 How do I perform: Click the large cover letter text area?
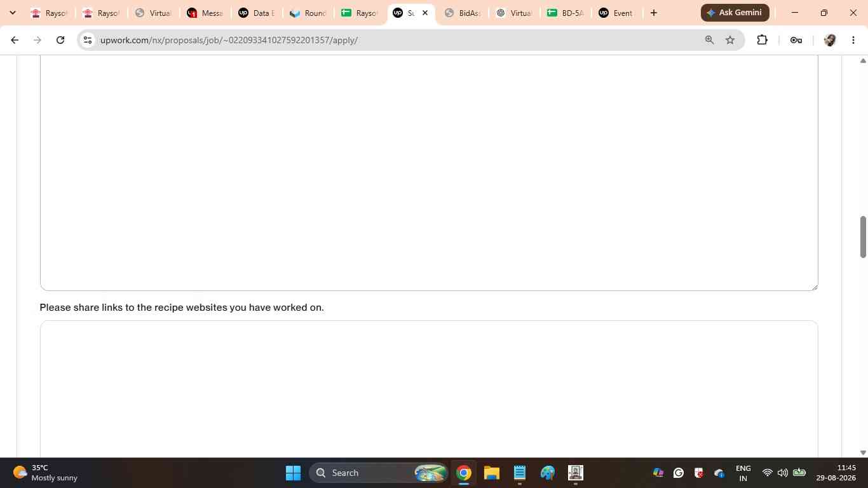point(429,173)
